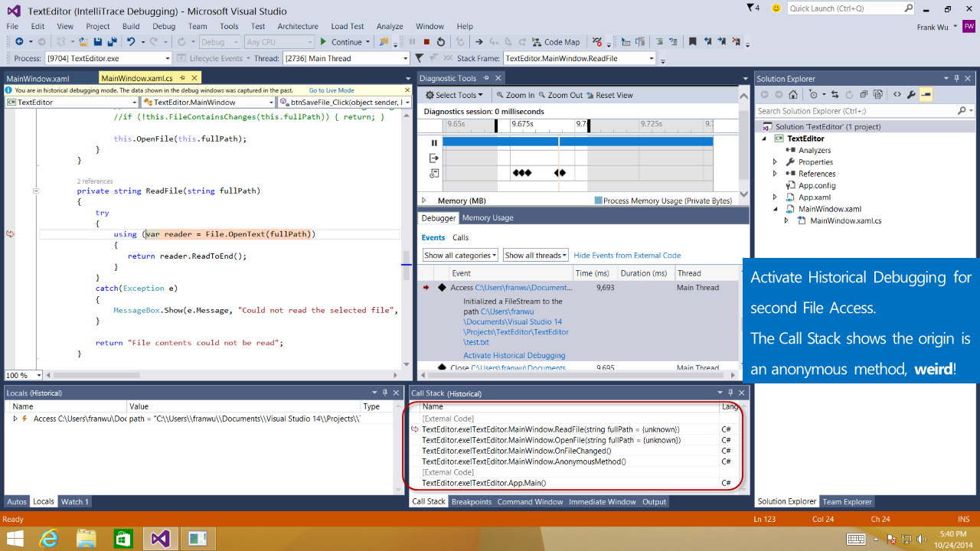Select the Calls view

click(x=460, y=238)
